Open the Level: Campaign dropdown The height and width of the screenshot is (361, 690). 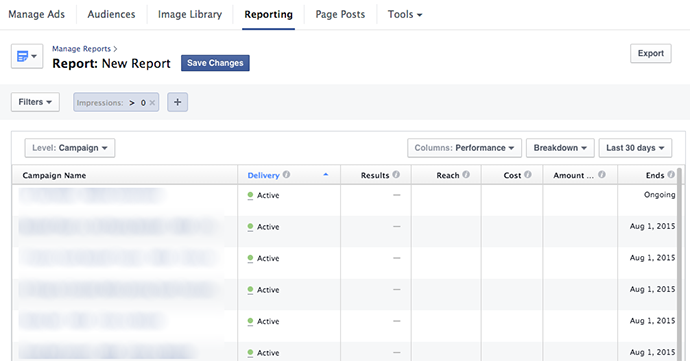coord(70,148)
